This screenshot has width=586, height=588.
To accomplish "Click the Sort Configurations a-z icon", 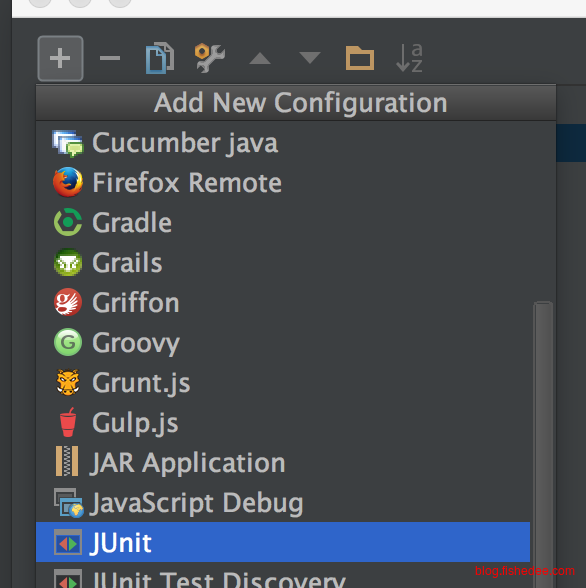I will coord(409,58).
